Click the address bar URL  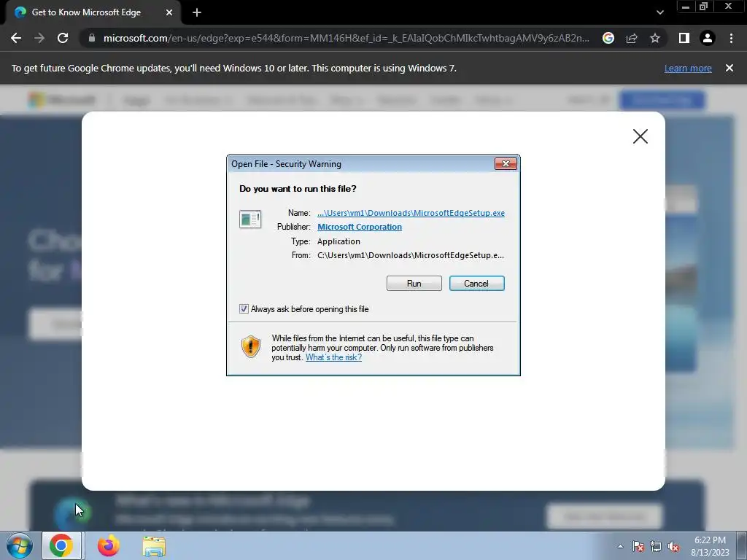point(346,38)
